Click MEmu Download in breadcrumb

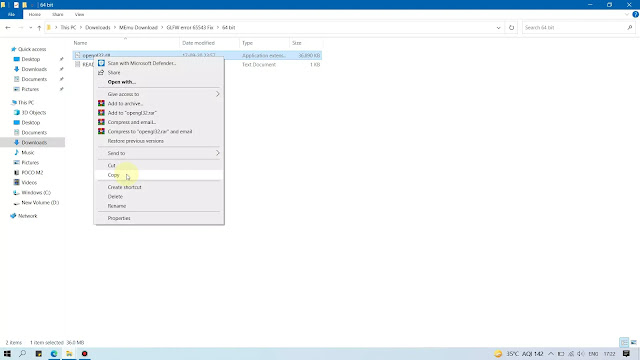(138, 28)
